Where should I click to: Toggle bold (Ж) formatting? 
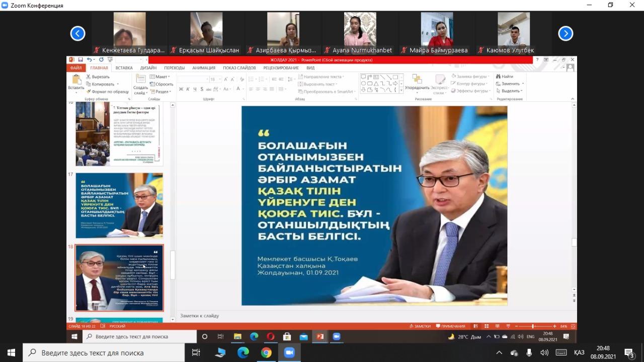point(181,90)
